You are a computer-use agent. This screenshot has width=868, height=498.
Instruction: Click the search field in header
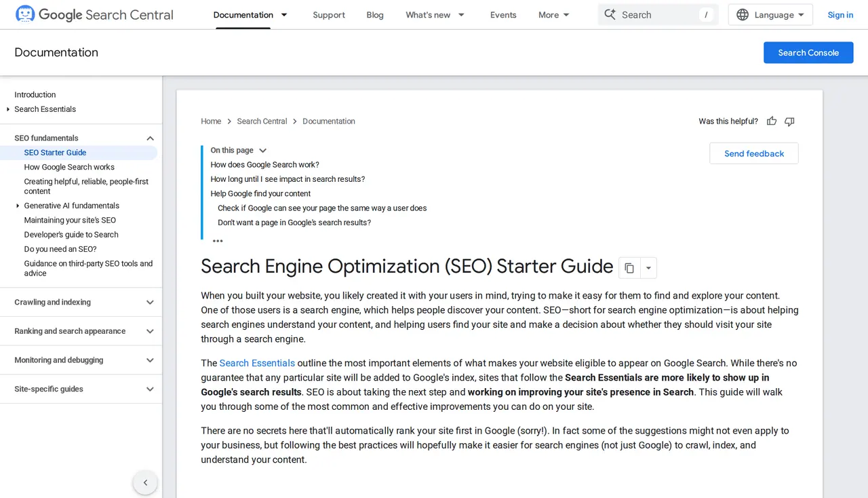(x=658, y=15)
